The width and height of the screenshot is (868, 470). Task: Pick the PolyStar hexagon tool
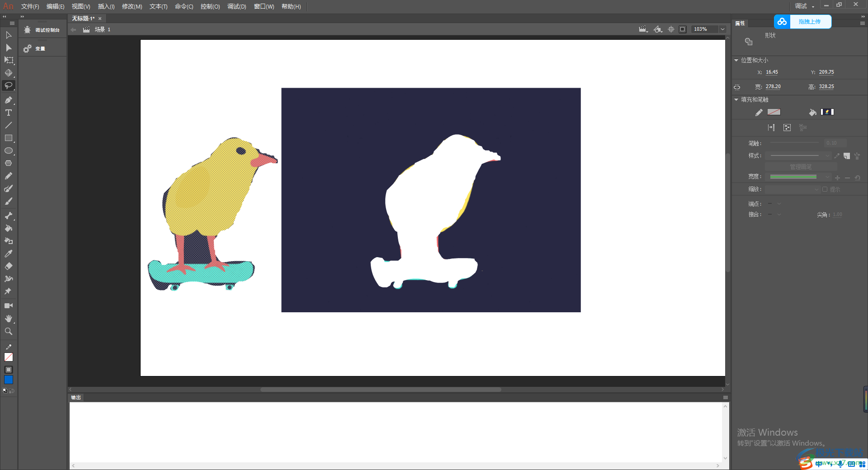pyautogui.click(x=9, y=163)
